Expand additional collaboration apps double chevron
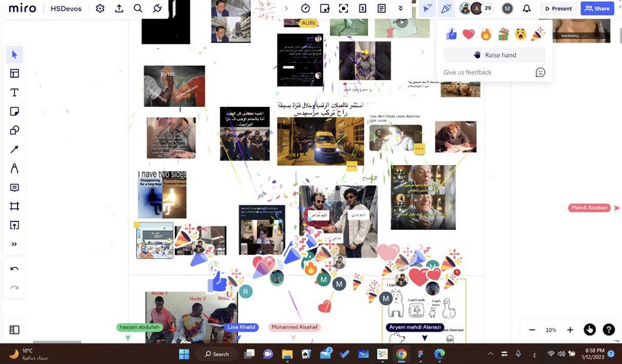This screenshot has width=622, height=364. click(x=401, y=8)
